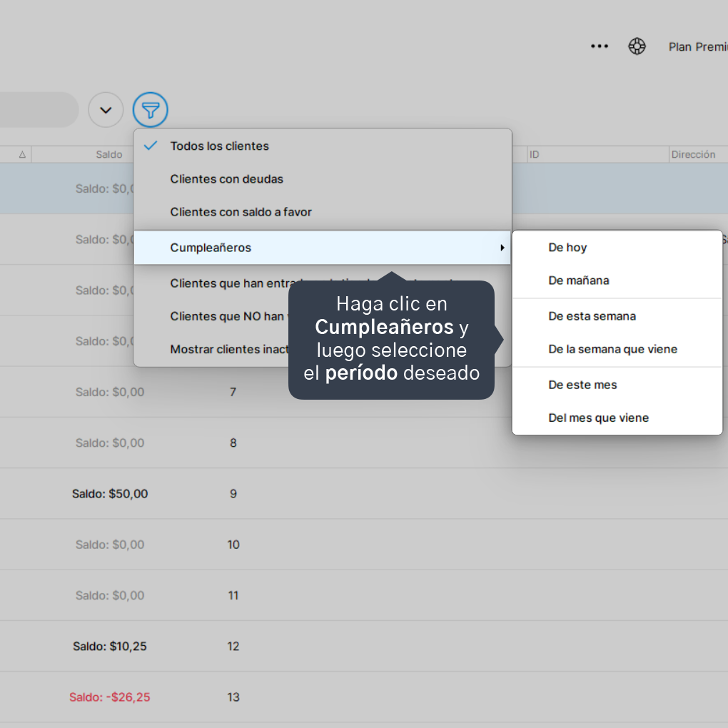The height and width of the screenshot is (728, 728).
Task: Open the three-dots more options menu
Action: tap(600, 46)
